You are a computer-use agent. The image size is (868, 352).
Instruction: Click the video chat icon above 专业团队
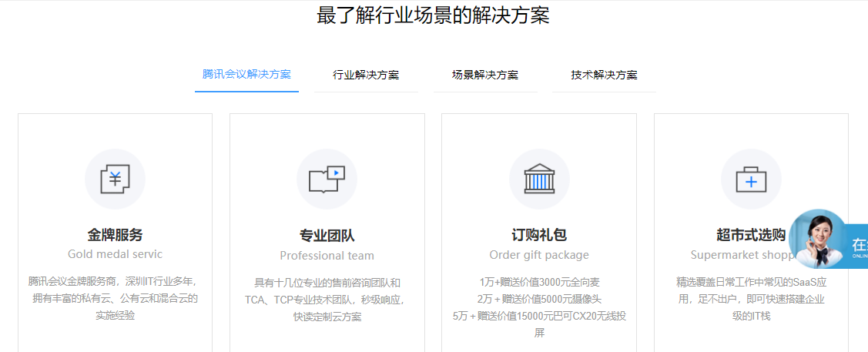click(327, 179)
